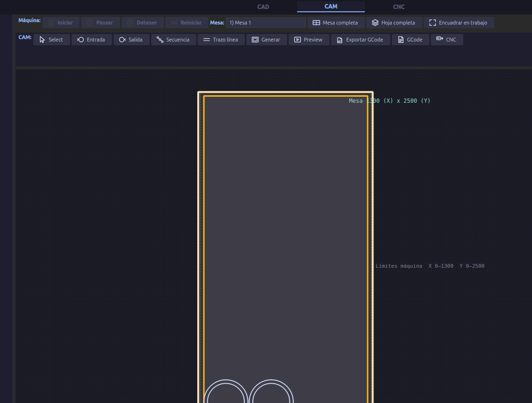Choose the Entrada lead-in tool

[92, 40]
